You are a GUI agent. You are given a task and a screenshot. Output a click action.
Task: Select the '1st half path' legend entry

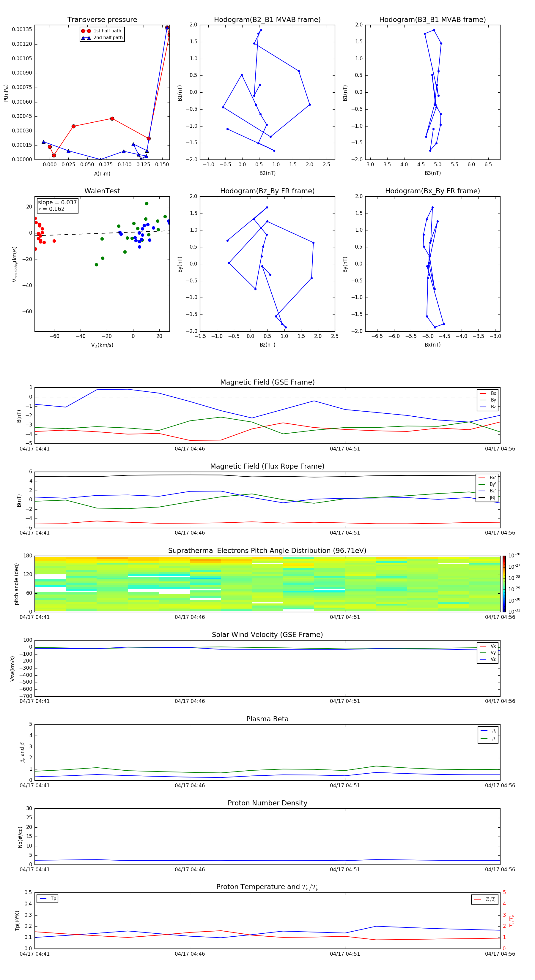point(102,31)
